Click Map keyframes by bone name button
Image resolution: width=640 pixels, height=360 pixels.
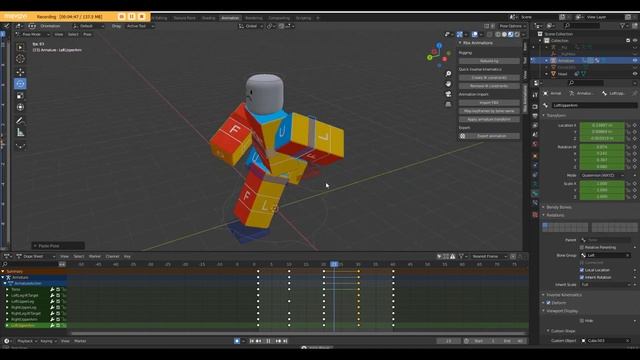pyautogui.click(x=489, y=111)
